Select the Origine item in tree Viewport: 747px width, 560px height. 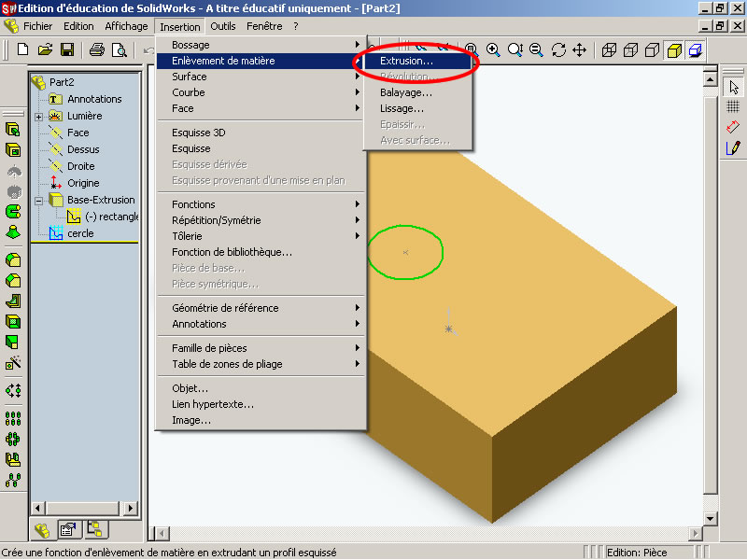74,183
